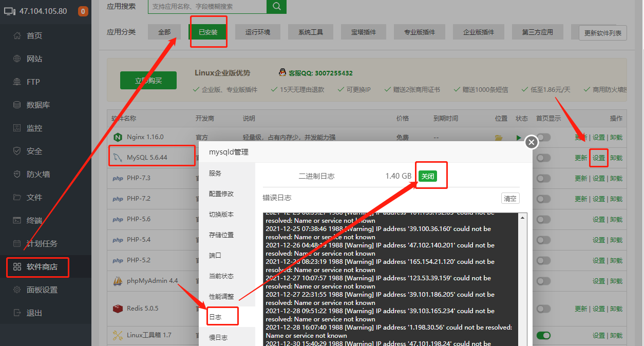This screenshot has height=346, width=644.
Task: Click the QQ penguin icon beside 客服QQ
Action: point(282,73)
